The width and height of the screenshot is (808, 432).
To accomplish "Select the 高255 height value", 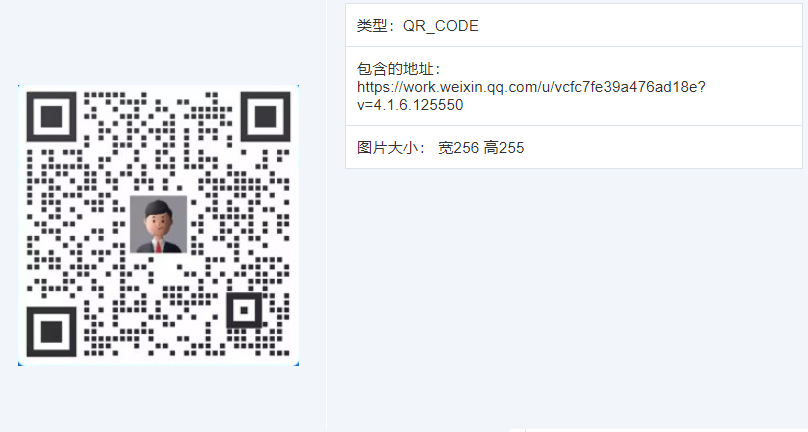I will 504,148.
